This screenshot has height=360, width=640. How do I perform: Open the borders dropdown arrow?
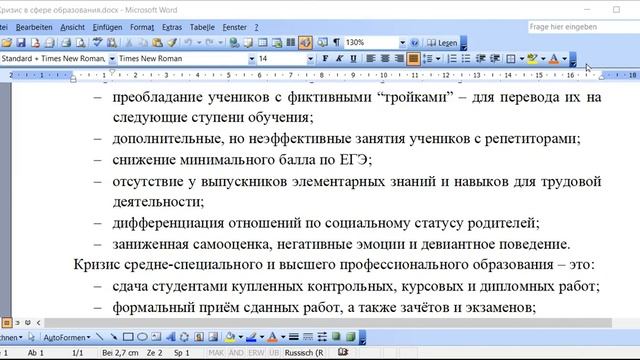pos(522,59)
